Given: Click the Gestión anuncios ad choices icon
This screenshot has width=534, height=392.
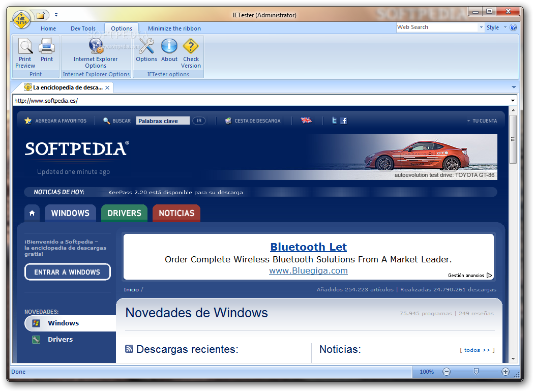Looking at the screenshot, I should (489, 275).
